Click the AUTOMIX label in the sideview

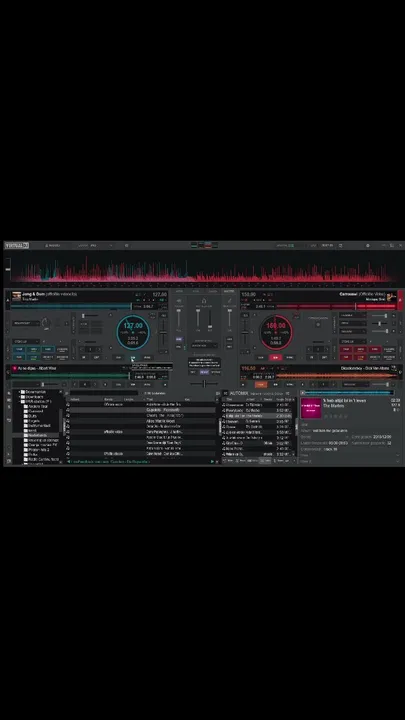pyautogui.click(x=239, y=394)
